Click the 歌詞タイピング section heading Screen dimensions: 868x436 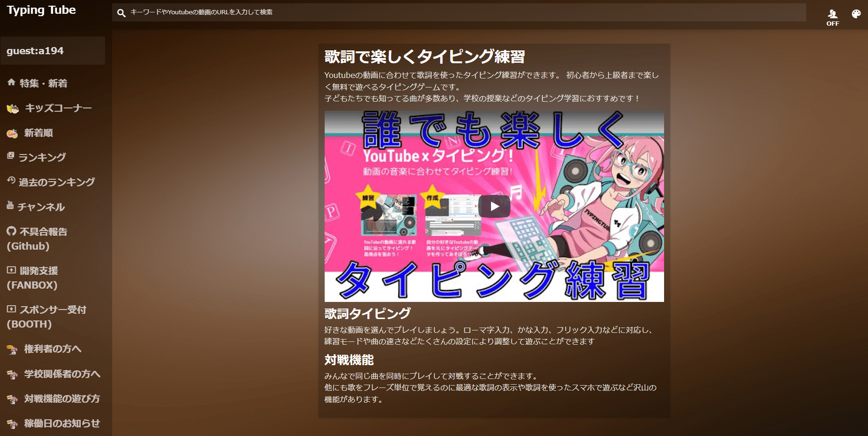click(x=367, y=314)
